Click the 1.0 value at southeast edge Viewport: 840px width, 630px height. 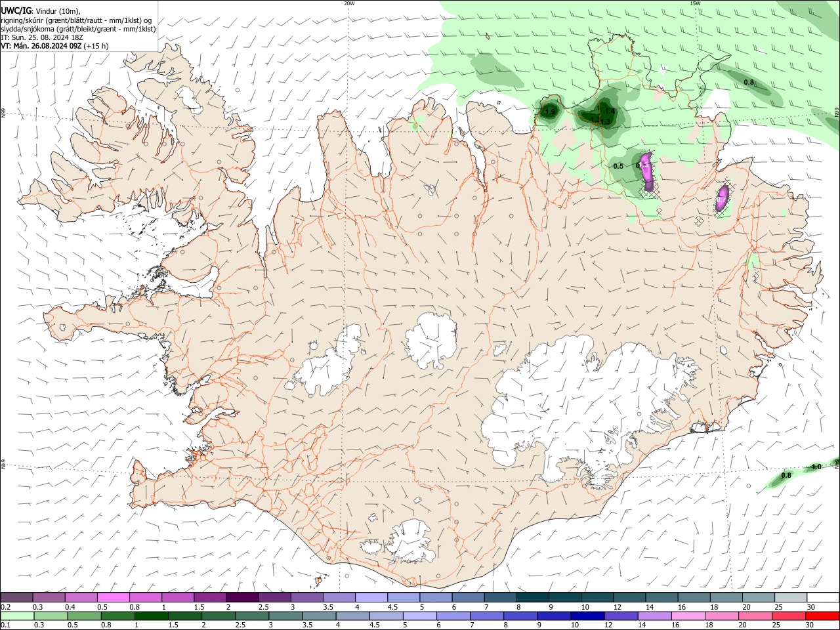point(816,467)
